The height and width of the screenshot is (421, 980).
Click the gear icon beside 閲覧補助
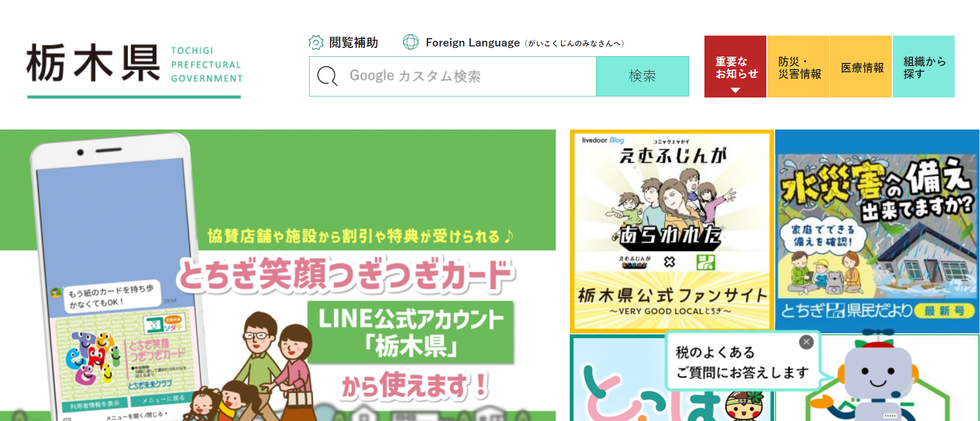click(x=316, y=42)
